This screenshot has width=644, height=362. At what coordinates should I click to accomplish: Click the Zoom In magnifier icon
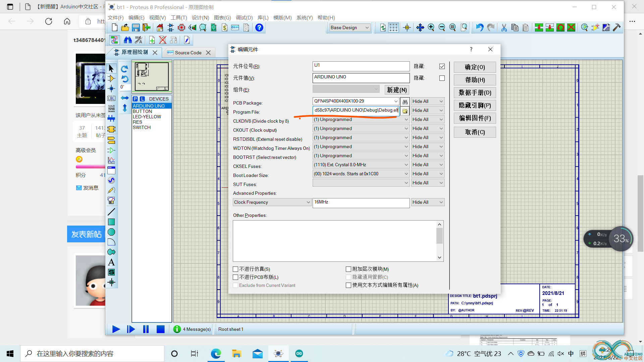coord(431,27)
